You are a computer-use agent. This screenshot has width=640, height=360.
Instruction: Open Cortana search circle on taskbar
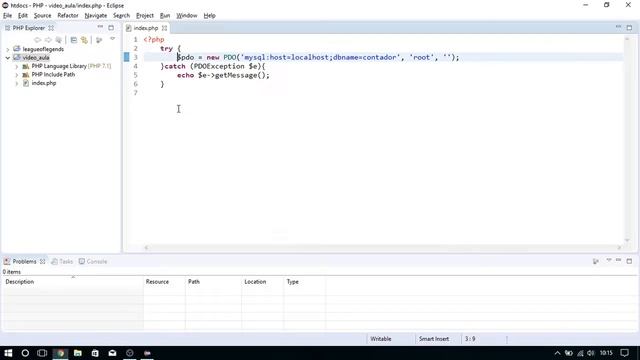coord(25,353)
